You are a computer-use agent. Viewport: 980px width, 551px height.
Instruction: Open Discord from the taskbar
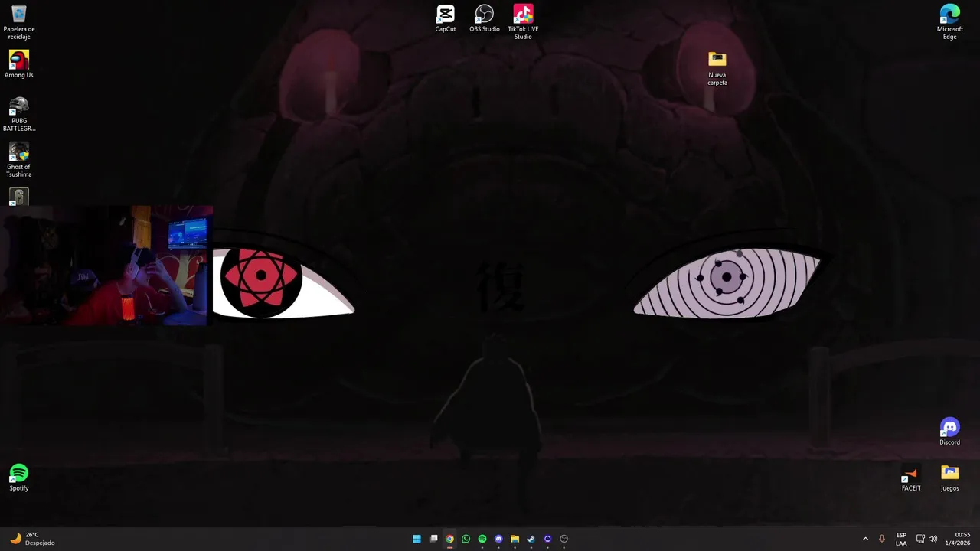498,539
